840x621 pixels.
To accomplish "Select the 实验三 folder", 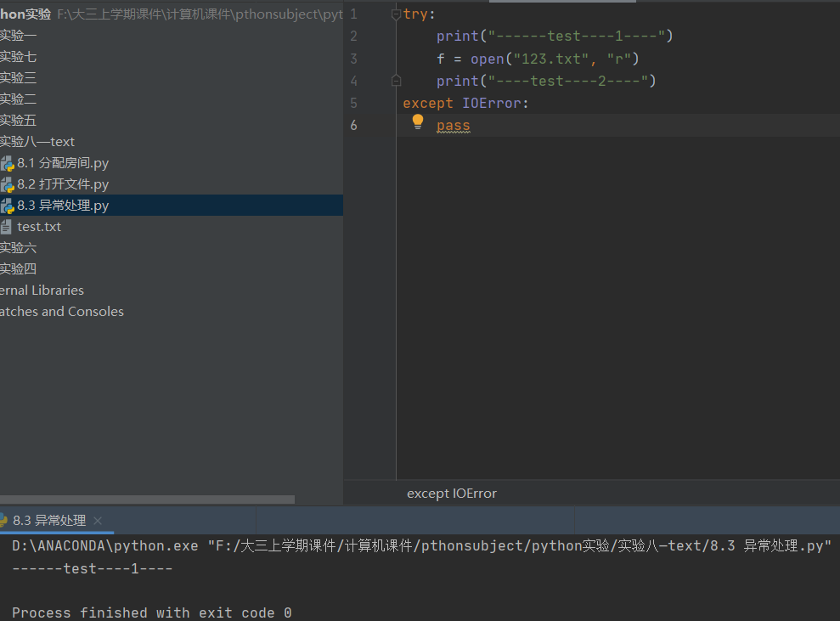I will pos(18,77).
